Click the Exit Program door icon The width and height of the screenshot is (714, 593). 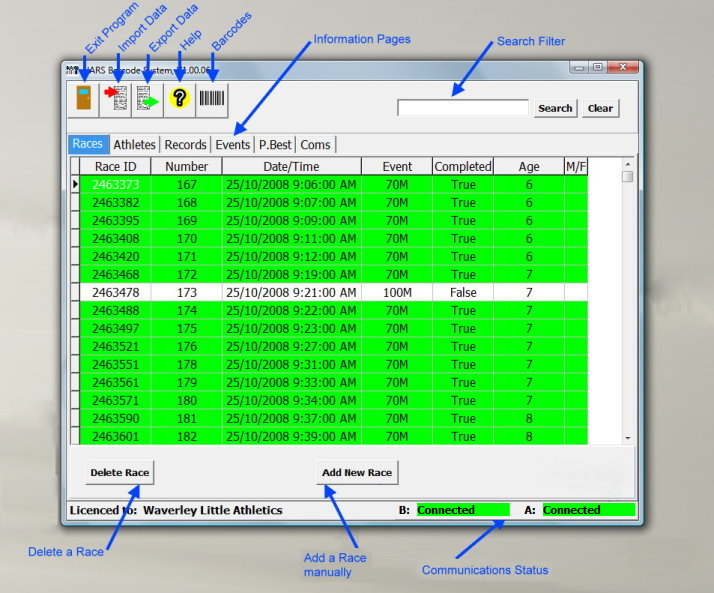click(x=85, y=98)
